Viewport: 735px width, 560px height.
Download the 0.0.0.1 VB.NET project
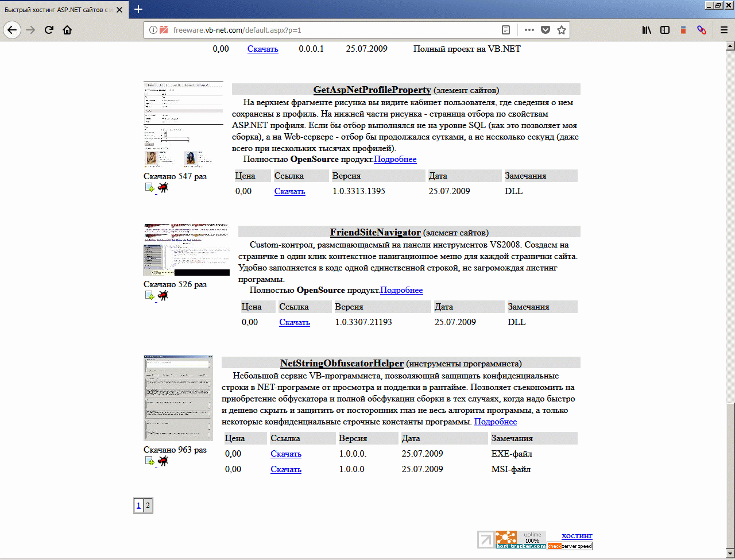(x=263, y=49)
